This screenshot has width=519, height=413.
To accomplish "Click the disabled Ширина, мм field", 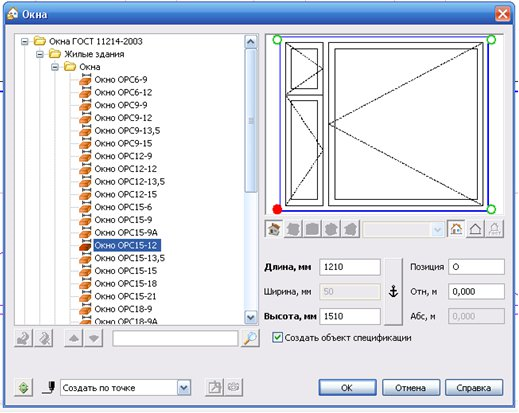I will [x=350, y=292].
